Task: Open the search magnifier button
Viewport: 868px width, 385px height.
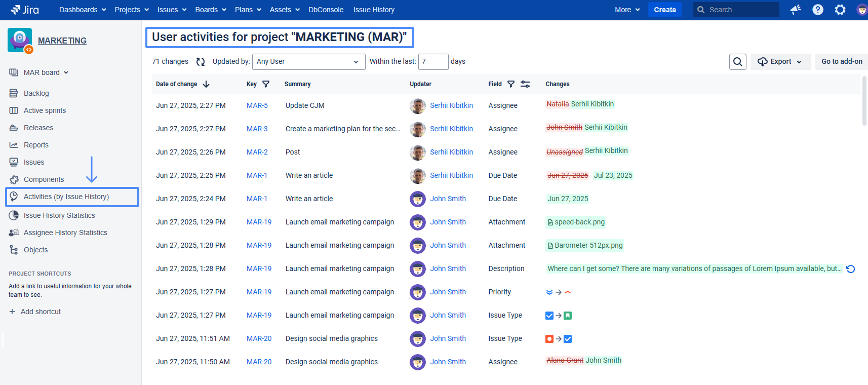Action: tap(737, 62)
